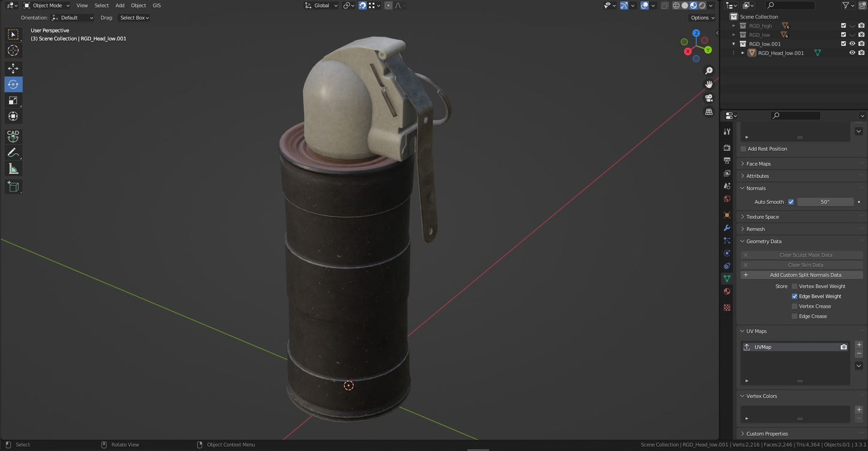Open the Modifier properties wrench tab
The height and width of the screenshot is (451, 868).
pyautogui.click(x=727, y=228)
